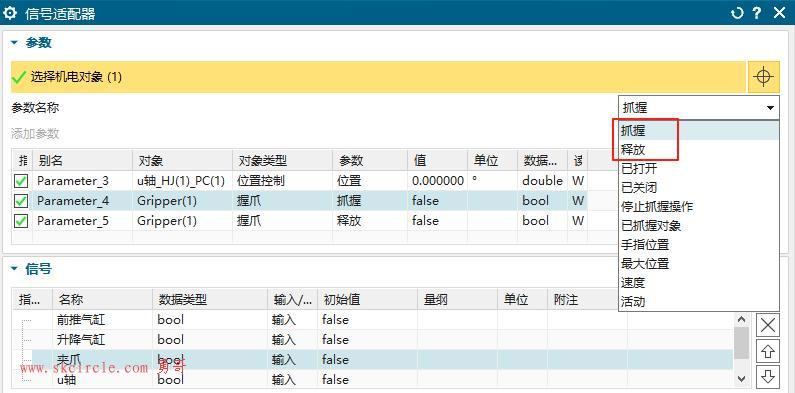Collapse the 参数 section
Image resolution: width=795 pixels, height=393 pixels.
pos(14,43)
